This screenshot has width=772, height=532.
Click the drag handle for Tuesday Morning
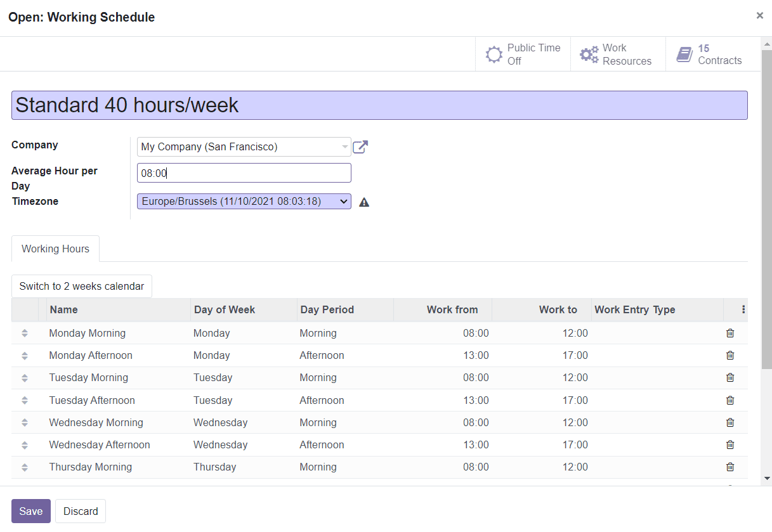(x=24, y=377)
